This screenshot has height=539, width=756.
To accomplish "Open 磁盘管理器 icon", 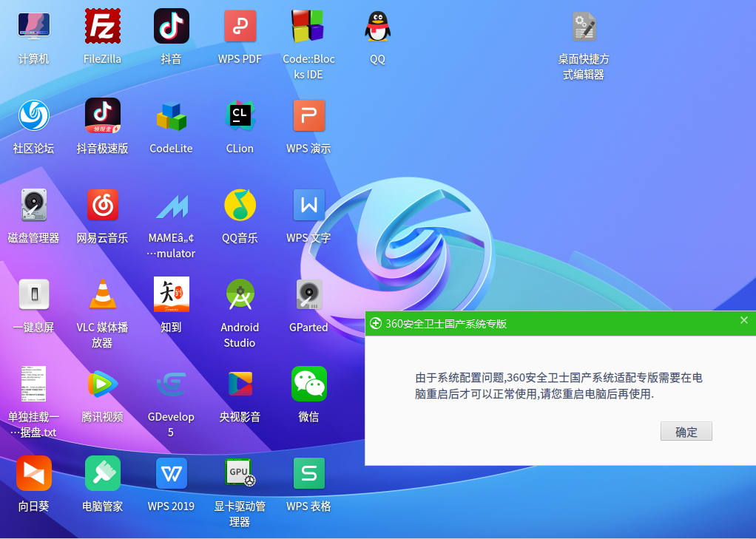I will tap(34, 205).
